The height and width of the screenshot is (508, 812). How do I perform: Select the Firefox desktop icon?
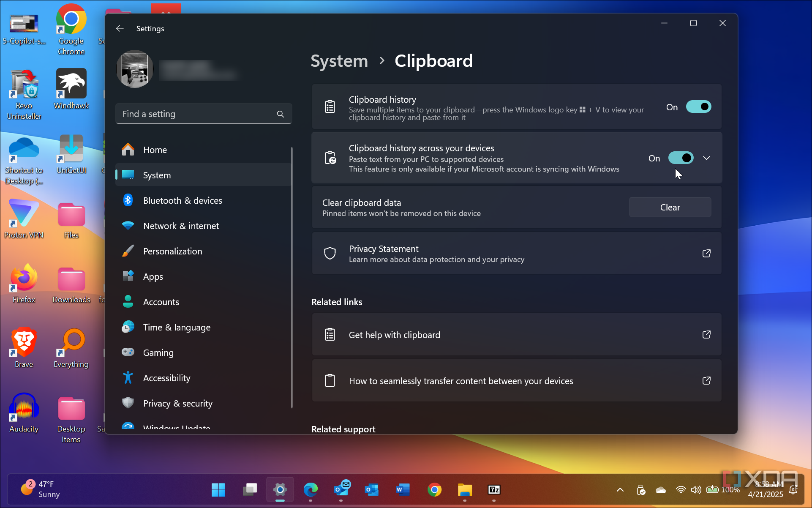click(x=24, y=283)
